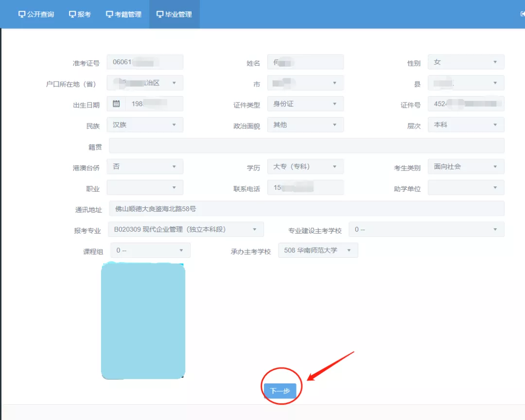Click the monitor icon beside 报考
The image size is (525, 420).
(x=72, y=14)
